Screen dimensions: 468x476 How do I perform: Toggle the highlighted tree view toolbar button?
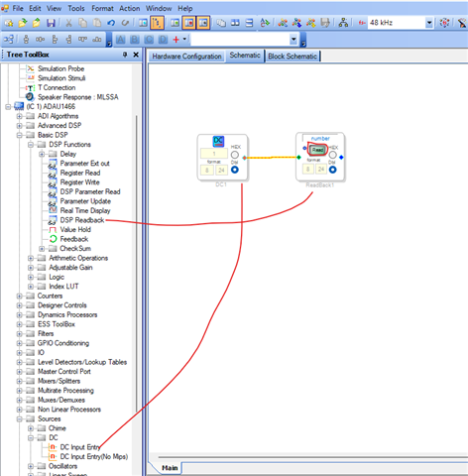pyautogui.click(x=158, y=23)
